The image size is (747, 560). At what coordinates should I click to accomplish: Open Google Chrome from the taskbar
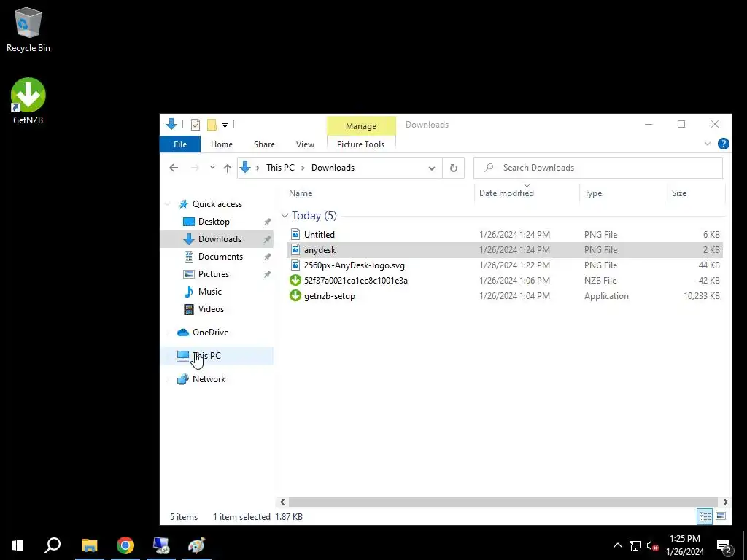coord(125,545)
